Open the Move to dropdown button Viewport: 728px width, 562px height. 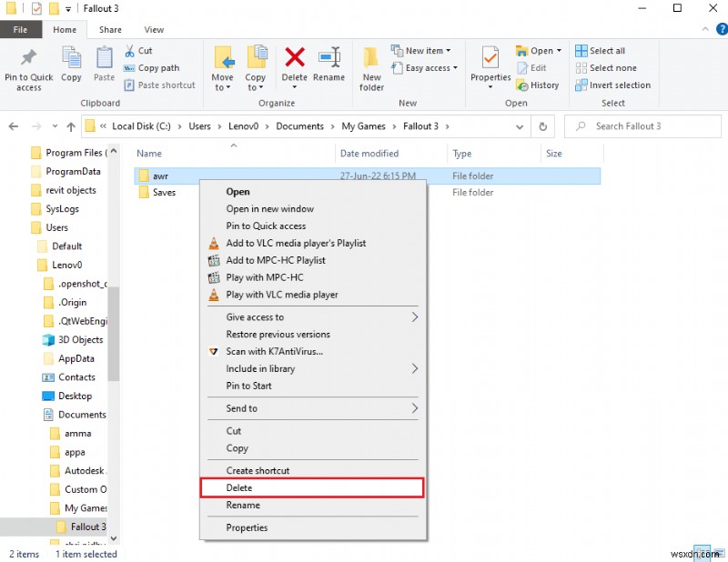[x=222, y=69]
